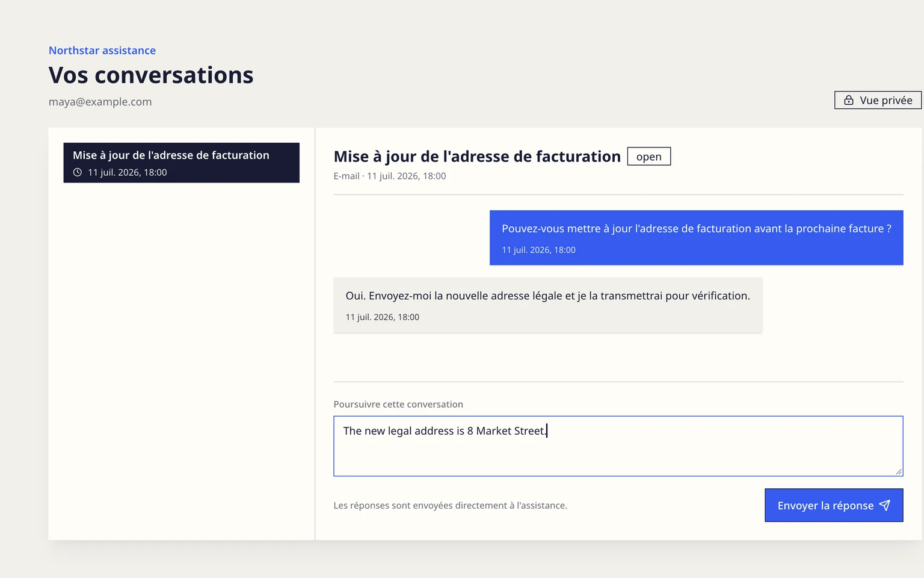Open the Northstar assistance link
The height and width of the screenshot is (578, 924).
[102, 51]
